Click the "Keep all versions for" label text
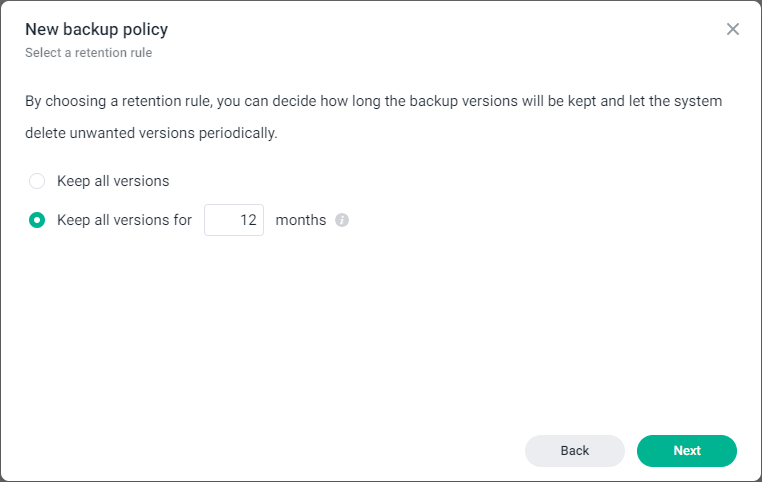Screen dimensions: 762x482 pyautogui.click(x=124, y=220)
